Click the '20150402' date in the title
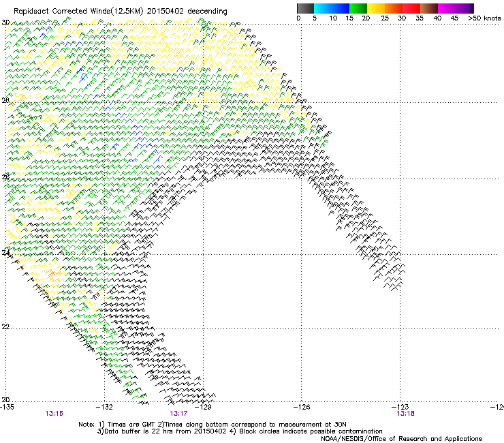Image resolution: width=504 pixels, height=443 pixels. (166, 11)
